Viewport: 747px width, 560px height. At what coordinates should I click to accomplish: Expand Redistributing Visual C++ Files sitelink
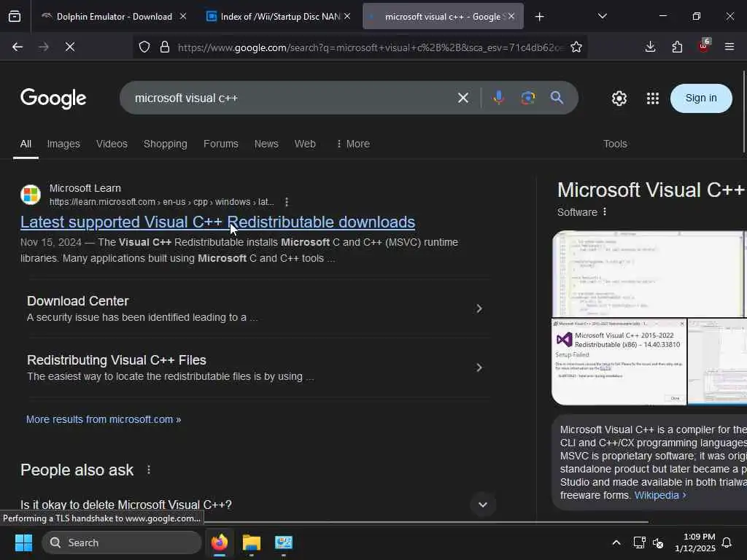pyautogui.click(x=479, y=367)
